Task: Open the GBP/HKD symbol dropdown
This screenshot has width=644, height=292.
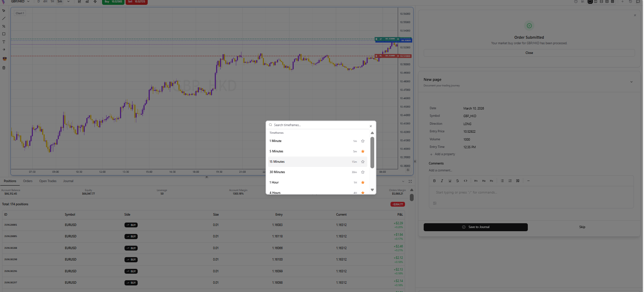Action: click(x=20, y=2)
